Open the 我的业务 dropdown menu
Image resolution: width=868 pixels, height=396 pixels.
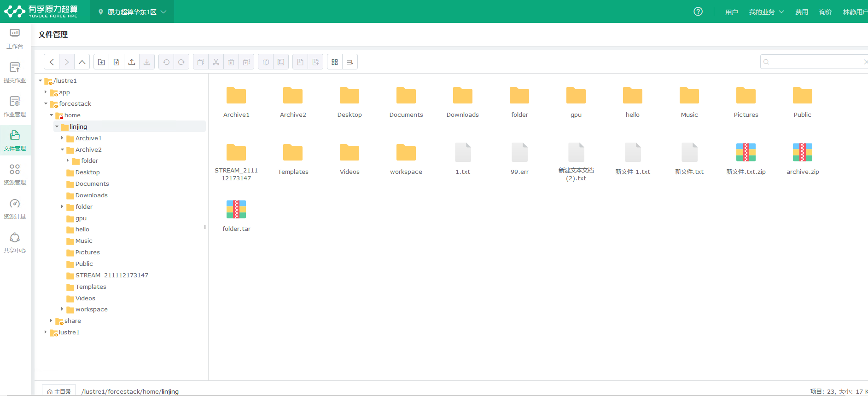click(766, 12)
